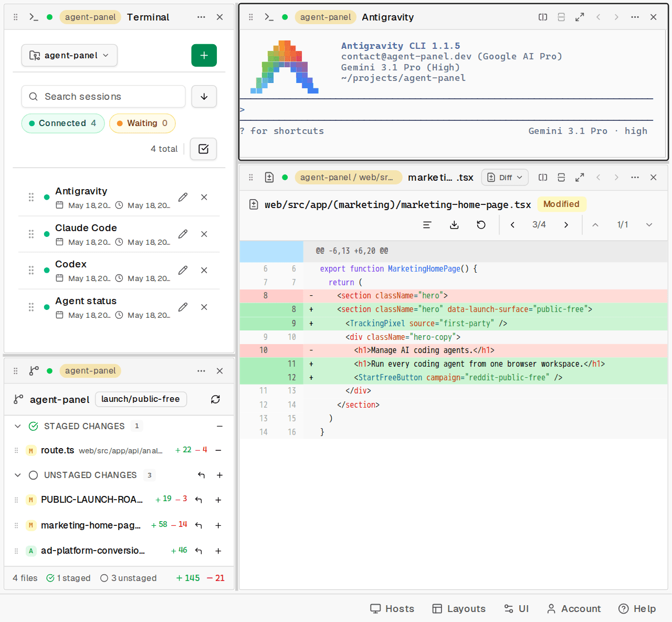
Task: Expand the diff panel to fullscreen
Action: click(580, 178)
